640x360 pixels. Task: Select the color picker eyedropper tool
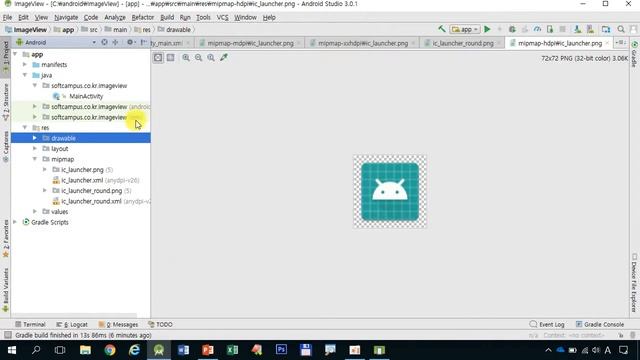coord(224,58)
